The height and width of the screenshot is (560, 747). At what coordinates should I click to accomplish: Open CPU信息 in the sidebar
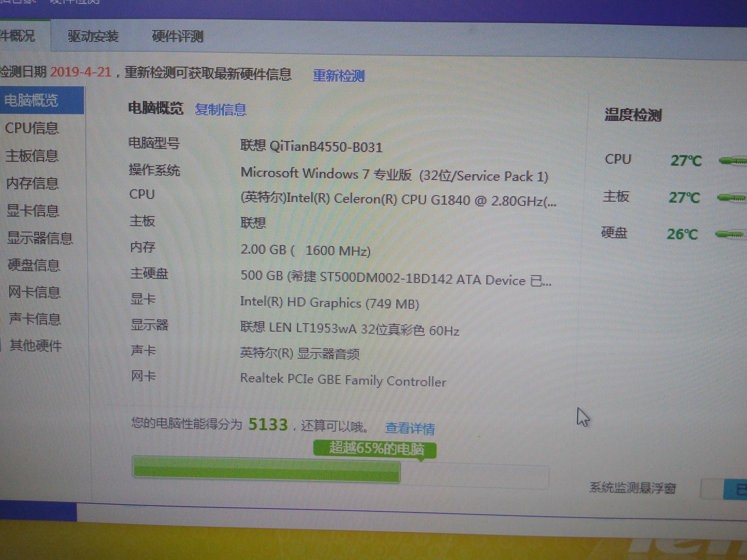pyautogui.click(x=32, y=128)
